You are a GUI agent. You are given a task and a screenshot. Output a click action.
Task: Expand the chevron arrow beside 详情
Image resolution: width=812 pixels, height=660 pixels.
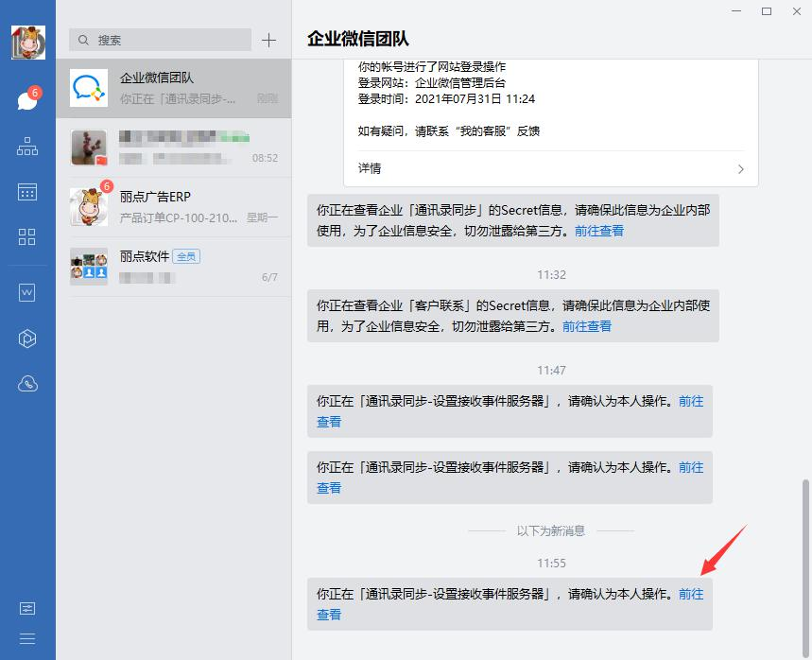[x=740, y=169]
